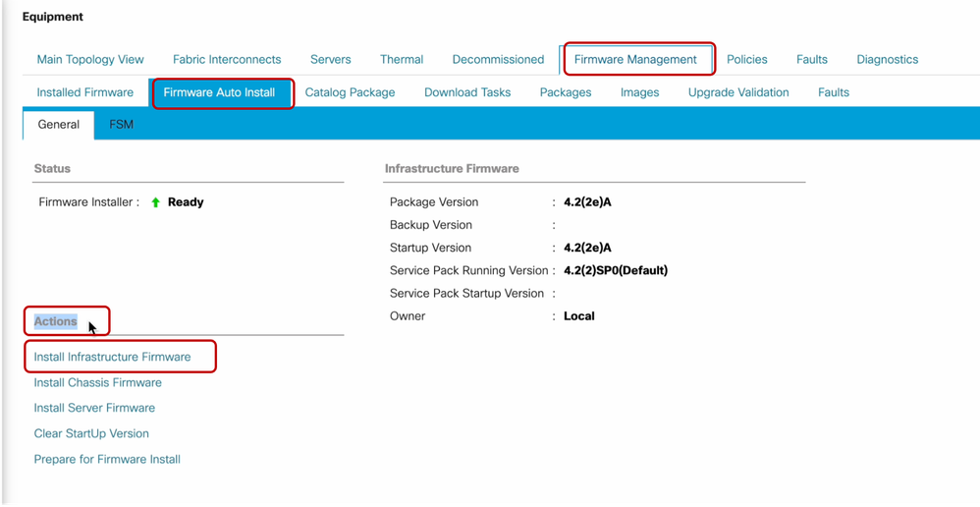
Task: Click the Backup Version label
Action: [431, 225]
